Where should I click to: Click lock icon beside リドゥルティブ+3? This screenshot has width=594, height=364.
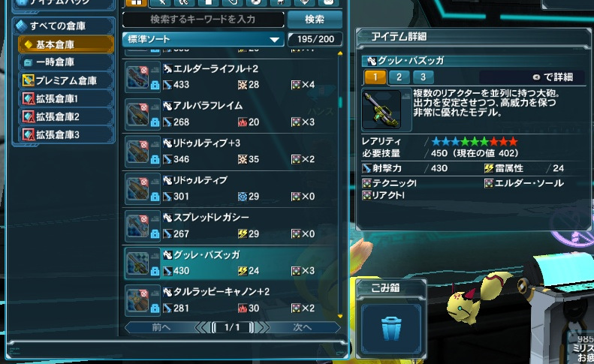(155, 159)
